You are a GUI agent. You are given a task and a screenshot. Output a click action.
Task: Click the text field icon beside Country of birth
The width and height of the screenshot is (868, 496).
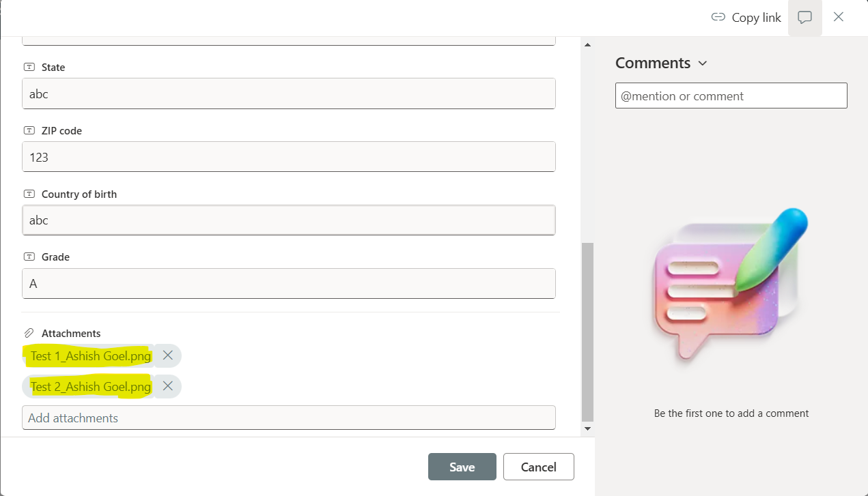(x=28, y=193)
